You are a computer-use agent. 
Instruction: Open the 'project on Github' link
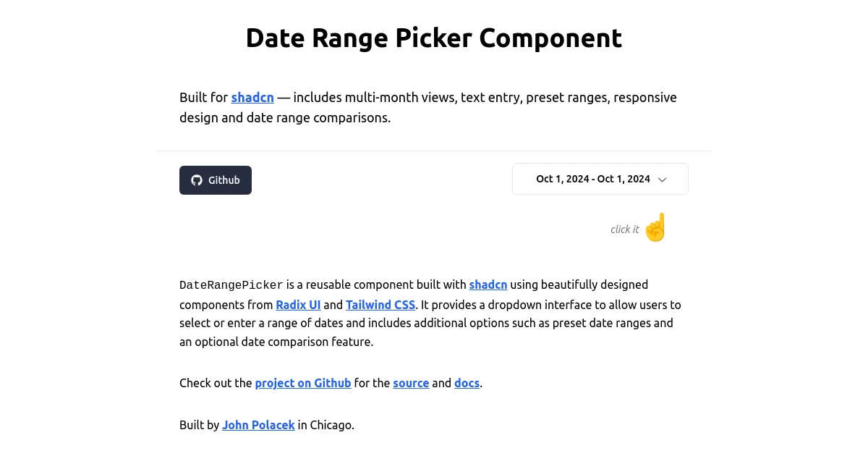click(302, 383)
